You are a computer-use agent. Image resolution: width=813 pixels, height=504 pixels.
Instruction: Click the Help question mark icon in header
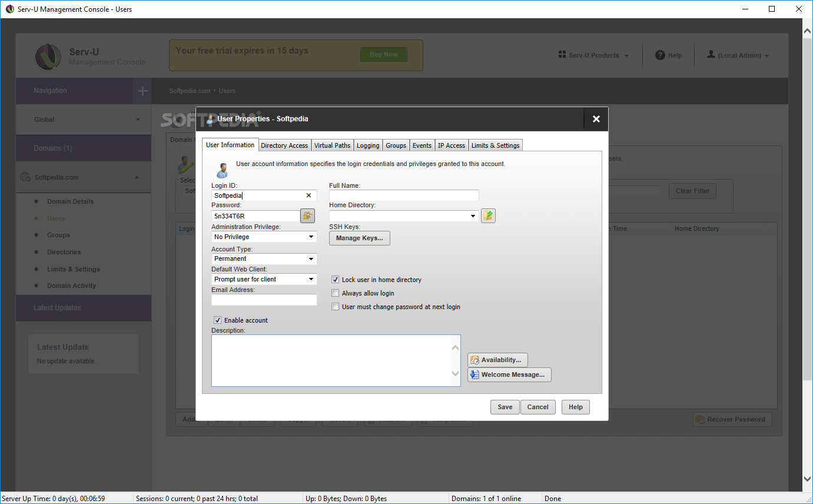coord(660,55)
